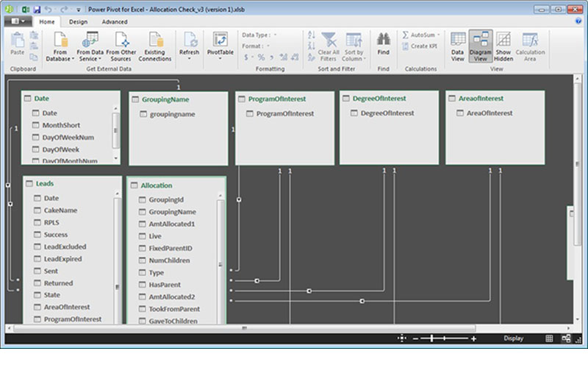
Task: Click the Help question mark icon
Action: tap(578, 21)
